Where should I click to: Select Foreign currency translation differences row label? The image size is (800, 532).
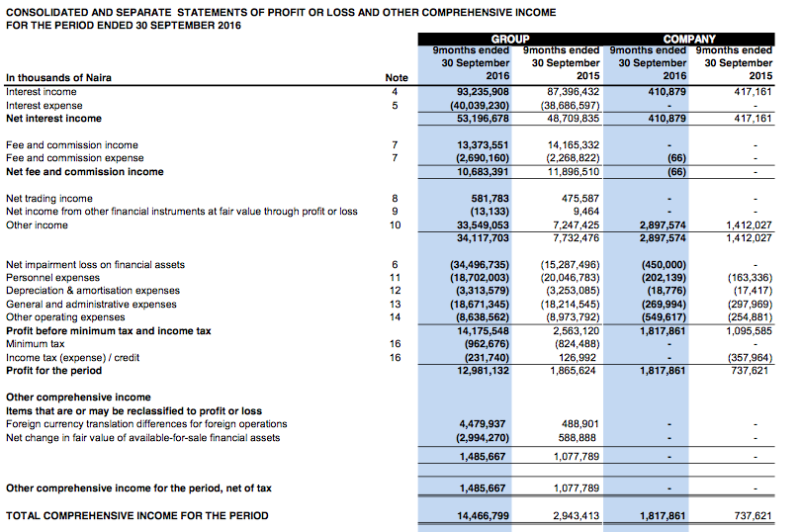(x=146, y=424)
